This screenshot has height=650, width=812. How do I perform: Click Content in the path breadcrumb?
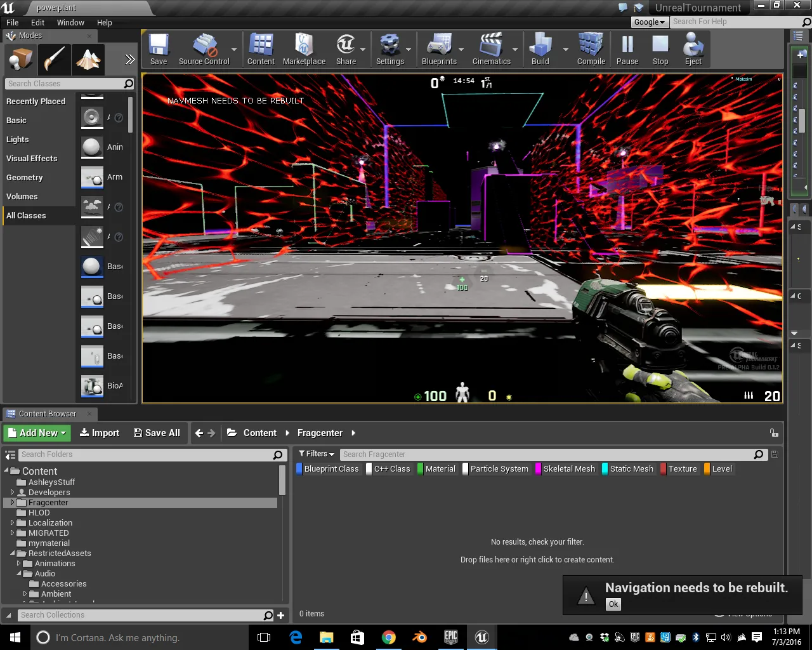click(x=260, y=433)
